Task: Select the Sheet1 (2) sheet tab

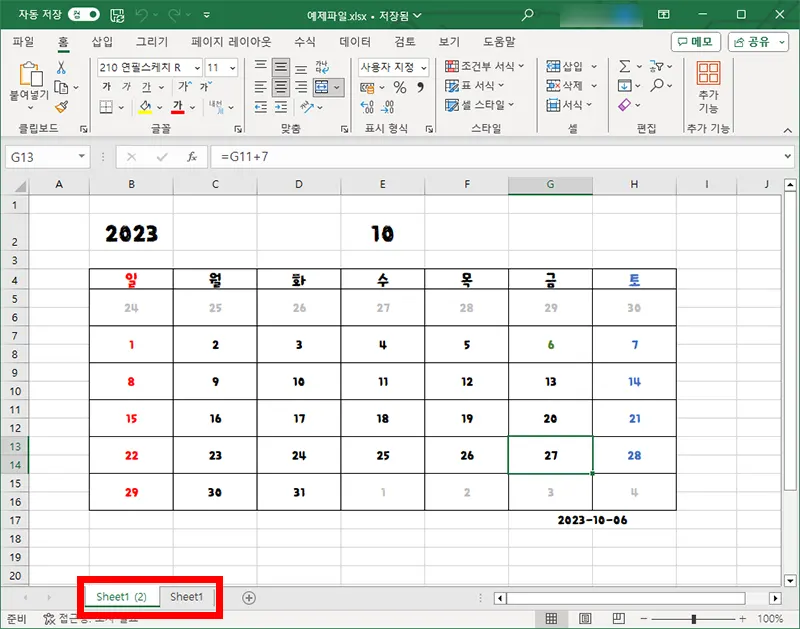Action: click(120, 597)
